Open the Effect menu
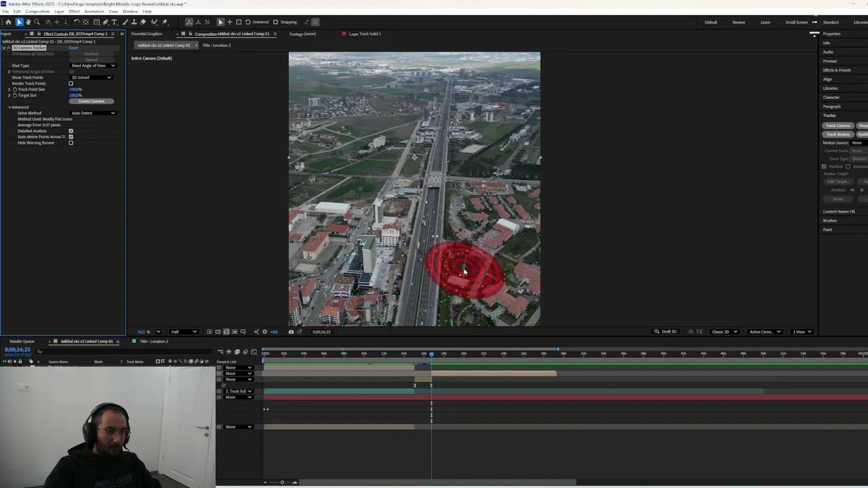This screenshot has width=868, height=488. click(74, 12)
